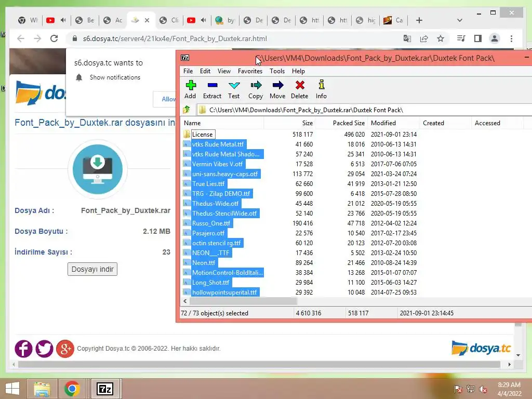This screenshot has height=399, width=532.
Task: Click the page horizontal scrollbar
Action: click(x=259, y=364)
